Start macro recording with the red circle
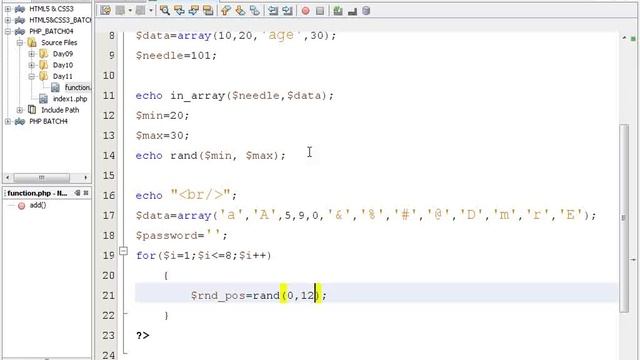This screenshot has height=360, width=640. pyautogui.click(x=305, y=11)
